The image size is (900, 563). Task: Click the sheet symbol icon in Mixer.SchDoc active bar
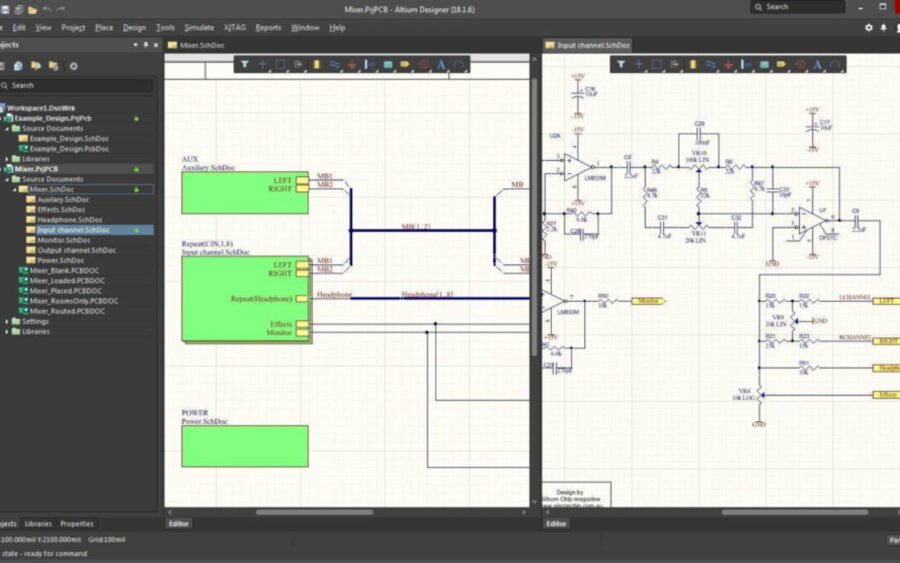point(388,64)
